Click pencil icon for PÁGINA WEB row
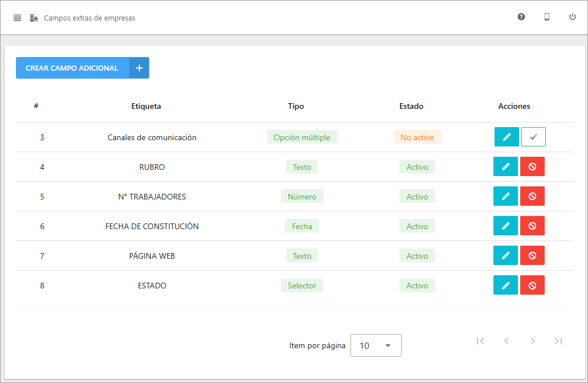Image resolution: width=588 pixels, height=383 pixels. [x=505, y=255]
